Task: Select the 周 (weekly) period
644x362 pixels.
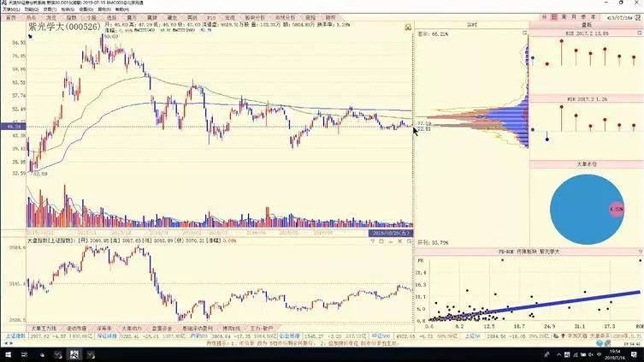Action: (x=564, y=17)
